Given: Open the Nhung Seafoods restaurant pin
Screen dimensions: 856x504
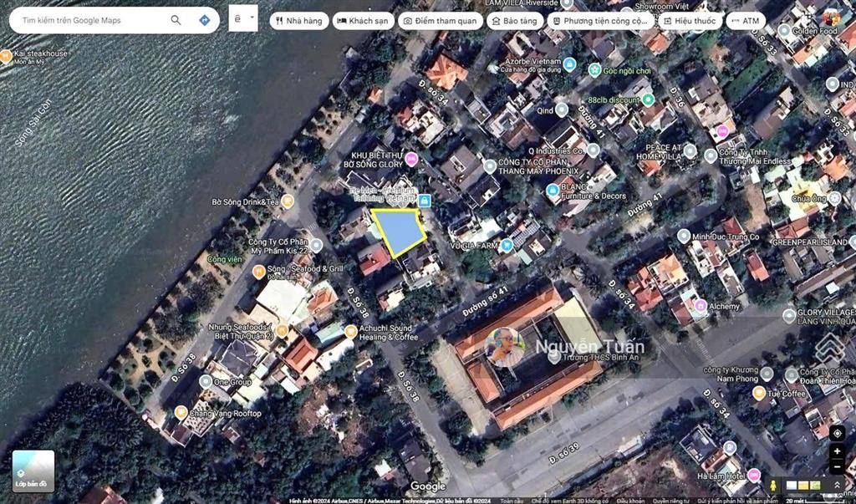Looking at the screenshot, I should pos(283,330).
